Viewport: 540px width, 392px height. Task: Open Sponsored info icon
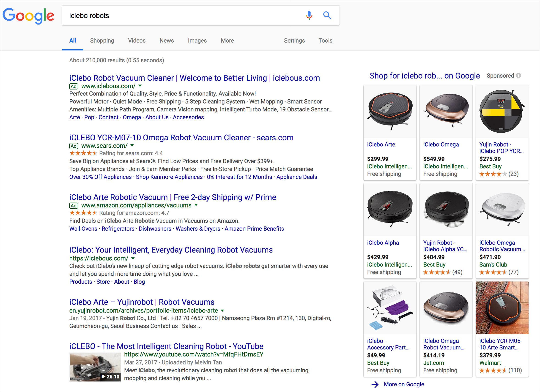click(518, 76)
